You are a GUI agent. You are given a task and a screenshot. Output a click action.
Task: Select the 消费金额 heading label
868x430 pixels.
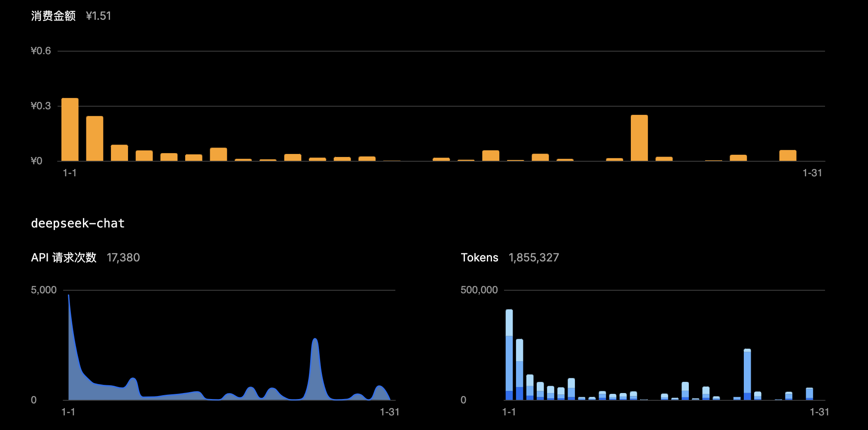click(x=53, y=16)
